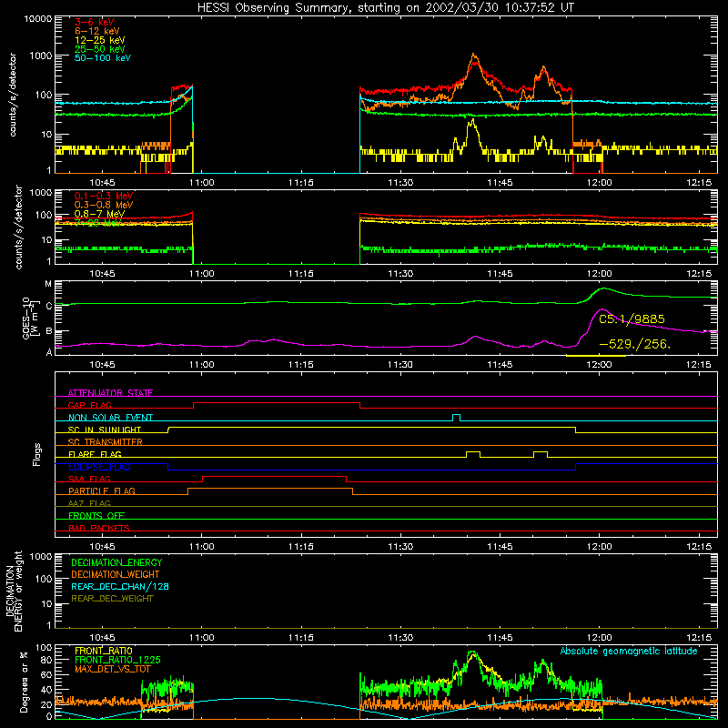Image resolution: width=728 pixels, height=728 pixels.
Task: Click the REAR_DEC_CHAN/128 legend entry
Action: [120, 587]
